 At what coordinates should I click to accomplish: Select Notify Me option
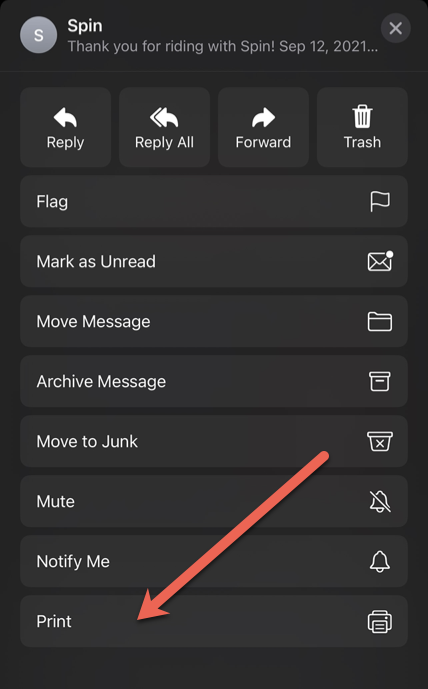click(214, 561)
